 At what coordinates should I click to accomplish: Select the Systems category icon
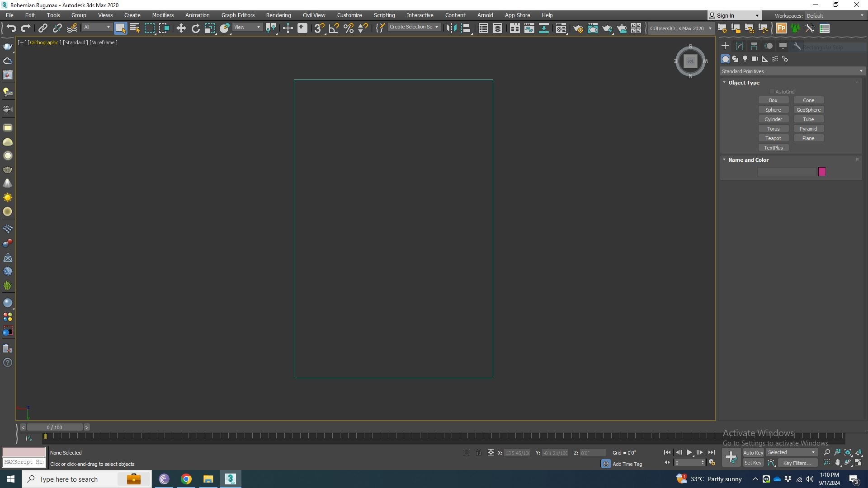785,59
